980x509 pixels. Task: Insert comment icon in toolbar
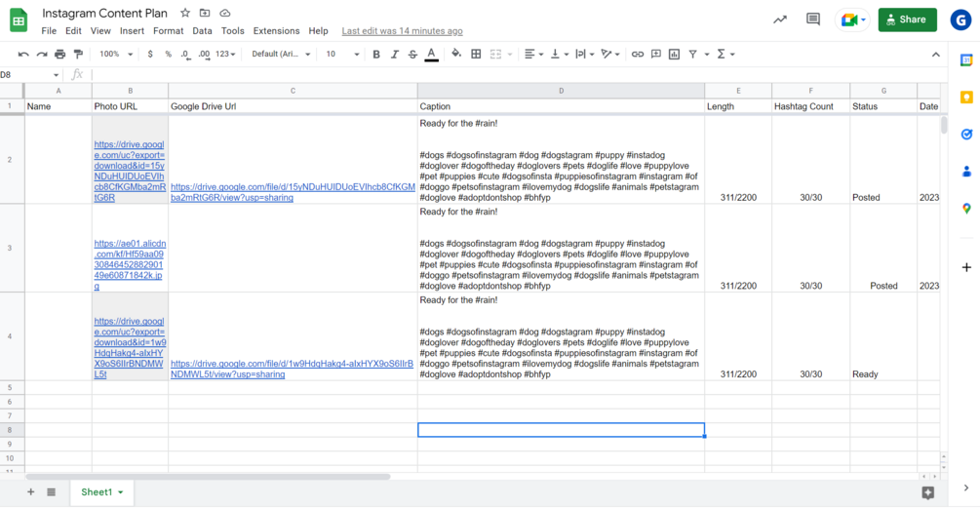655,55
